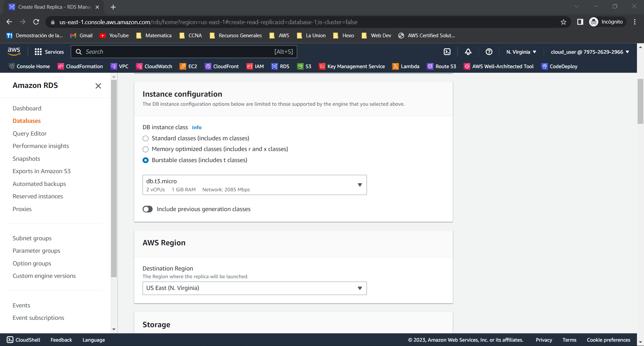Open IAM service shortcut
Viewport: 644px width, 346px height.
point(255,66)
